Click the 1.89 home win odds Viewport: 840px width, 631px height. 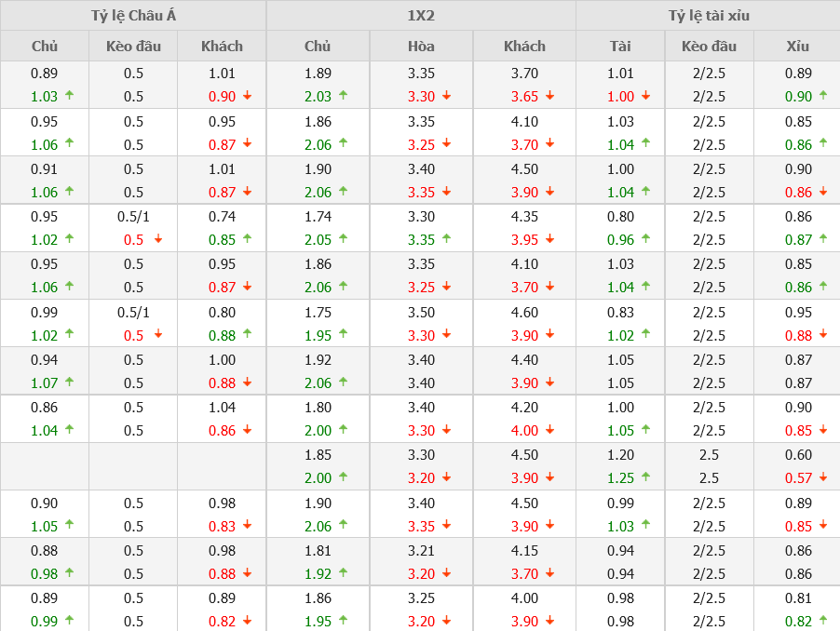point(318,74)
